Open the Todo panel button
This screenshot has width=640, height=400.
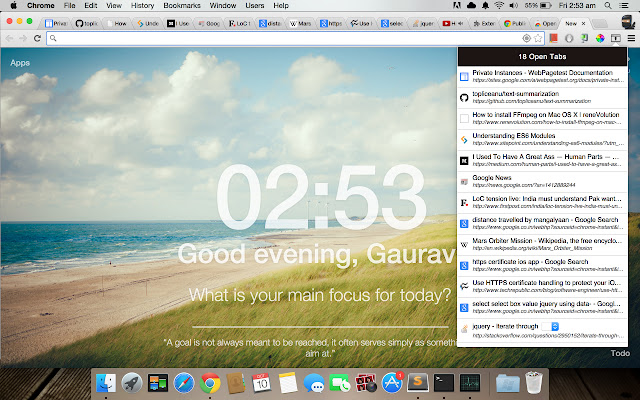tap(620, 353)
